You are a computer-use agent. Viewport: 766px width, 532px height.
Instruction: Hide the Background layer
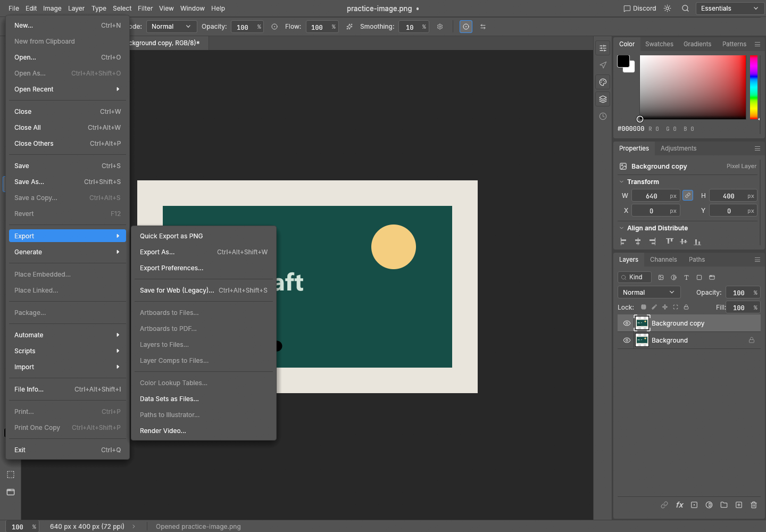point(627,340)
